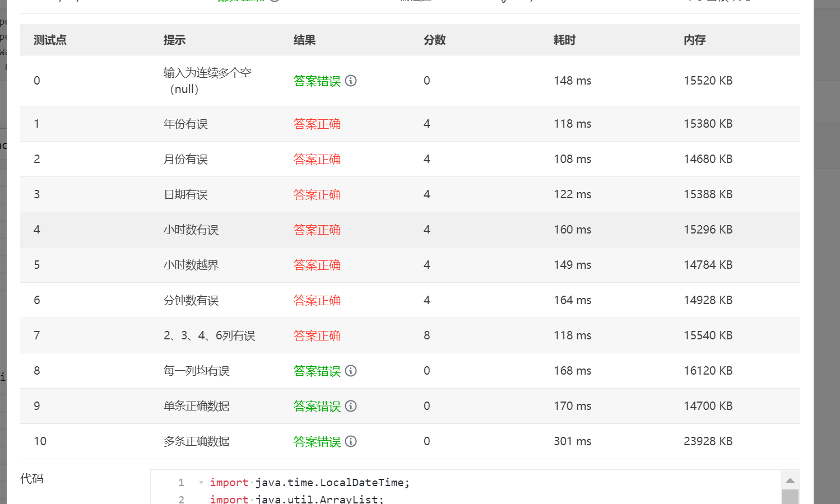
Task: Click hint text 每一列均有误
Action: point(197,371)
